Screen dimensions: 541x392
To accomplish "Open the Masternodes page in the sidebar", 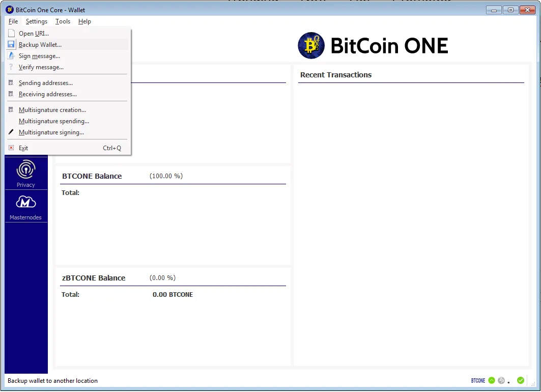I will point(26,207).
